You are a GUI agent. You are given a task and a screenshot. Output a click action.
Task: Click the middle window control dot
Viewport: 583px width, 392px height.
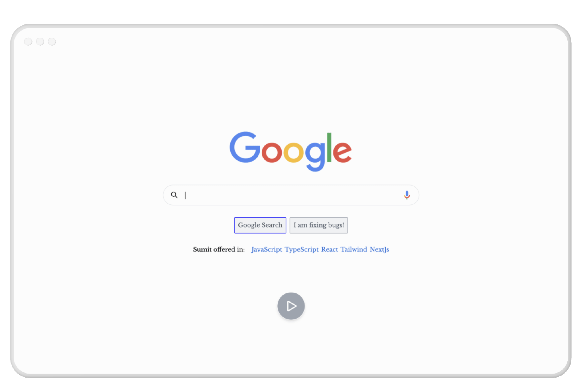(x=40, y=41)
